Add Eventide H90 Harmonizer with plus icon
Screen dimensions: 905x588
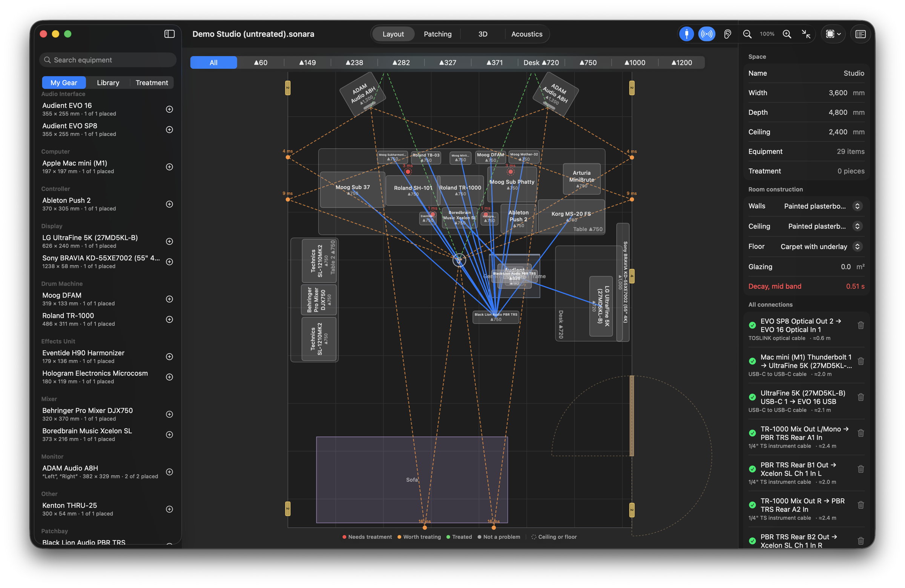pos(170,357)
